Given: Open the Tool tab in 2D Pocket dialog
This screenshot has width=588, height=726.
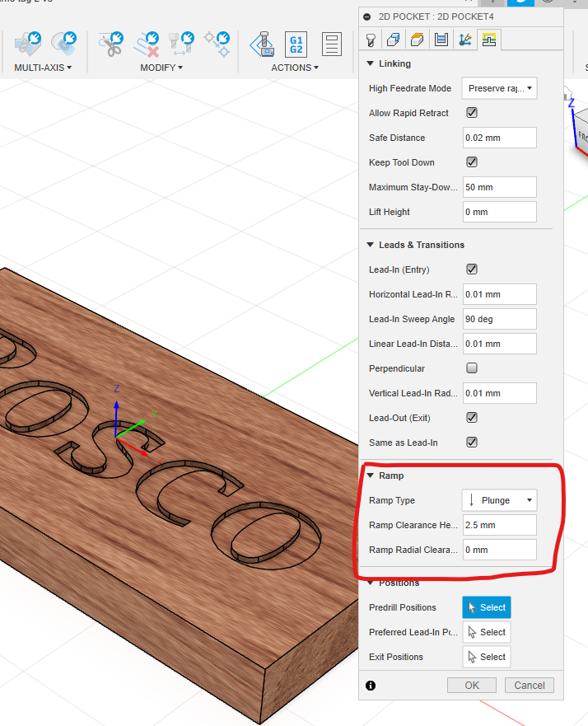Looking at the screenshot, I should click(371, 40).
